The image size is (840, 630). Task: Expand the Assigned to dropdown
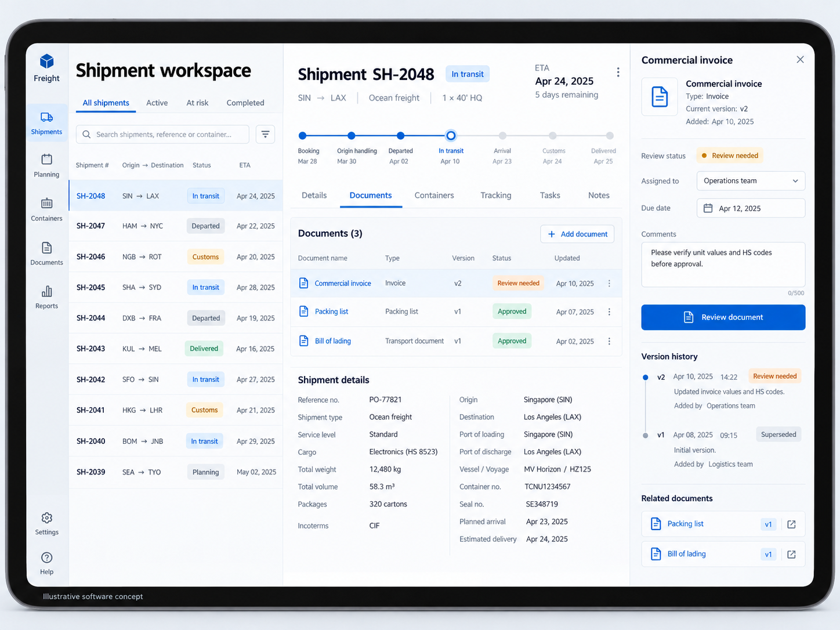(x=751, y=181)
